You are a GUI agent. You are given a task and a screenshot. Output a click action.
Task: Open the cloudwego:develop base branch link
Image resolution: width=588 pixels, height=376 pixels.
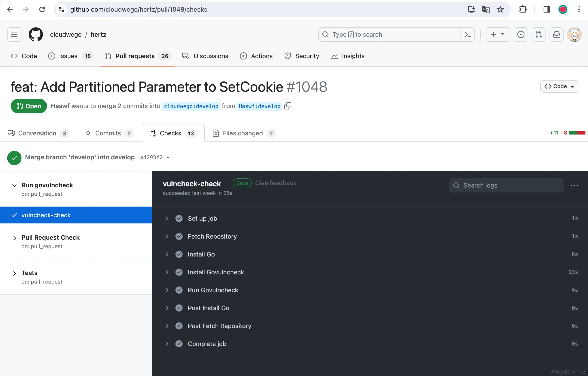191,106
